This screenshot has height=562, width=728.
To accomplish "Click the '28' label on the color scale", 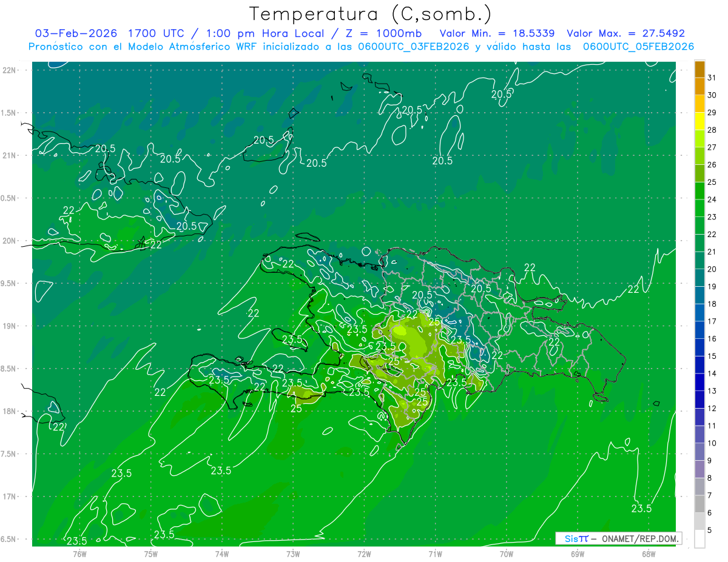I will [x=712, y=130].
